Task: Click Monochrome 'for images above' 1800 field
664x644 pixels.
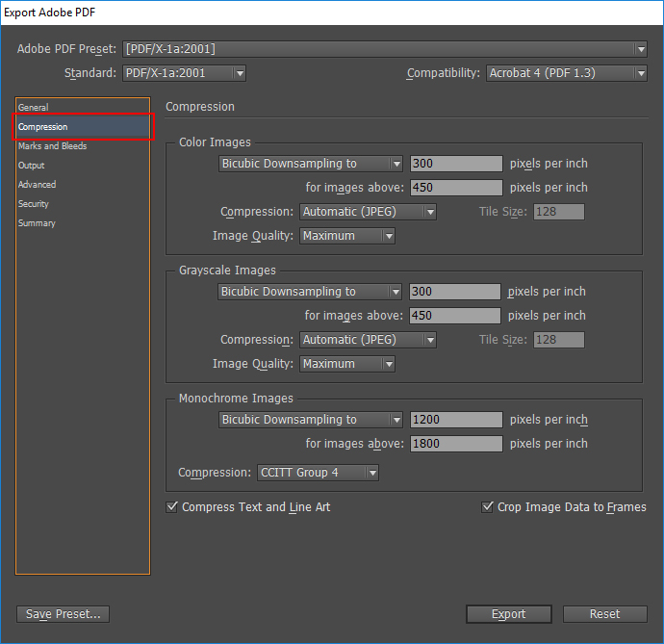Action: pos(456,444)
